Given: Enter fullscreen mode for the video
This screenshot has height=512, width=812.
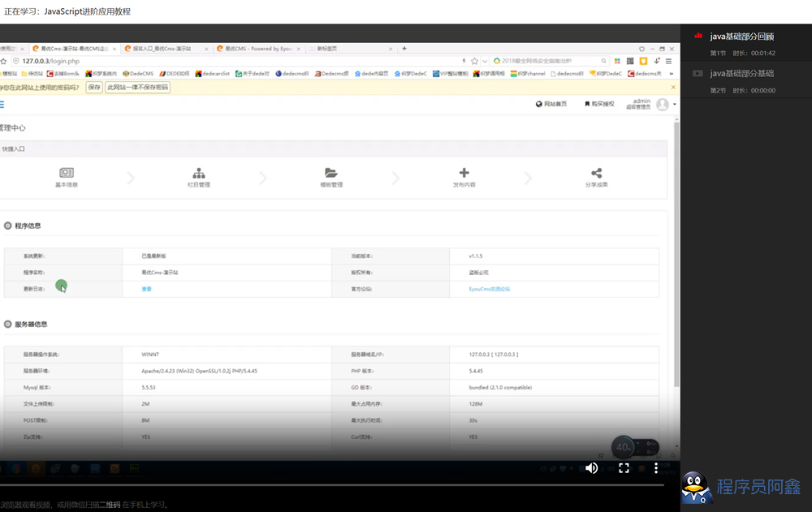Looking at the screenshot, I should [x=624, y=468].
